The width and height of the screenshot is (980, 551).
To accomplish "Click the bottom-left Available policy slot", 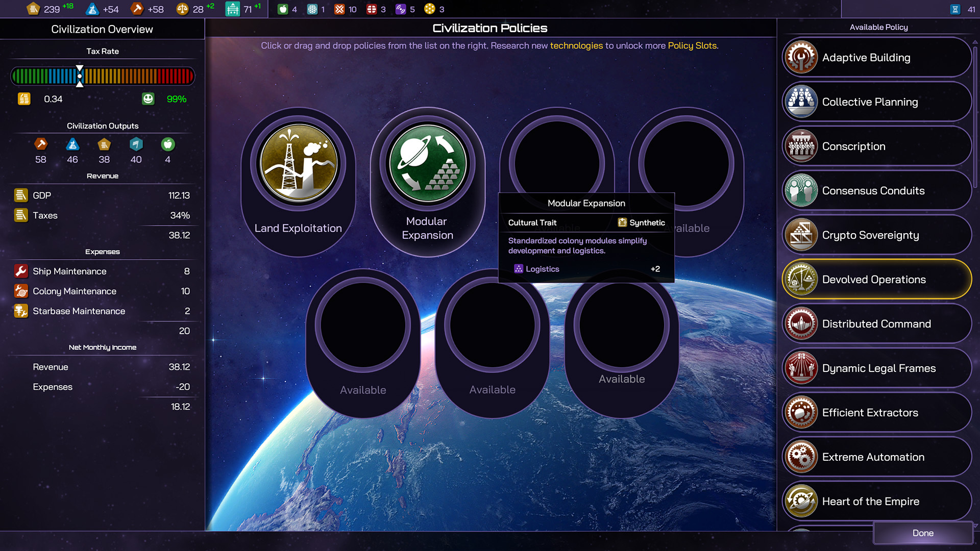I will point(363,325).
